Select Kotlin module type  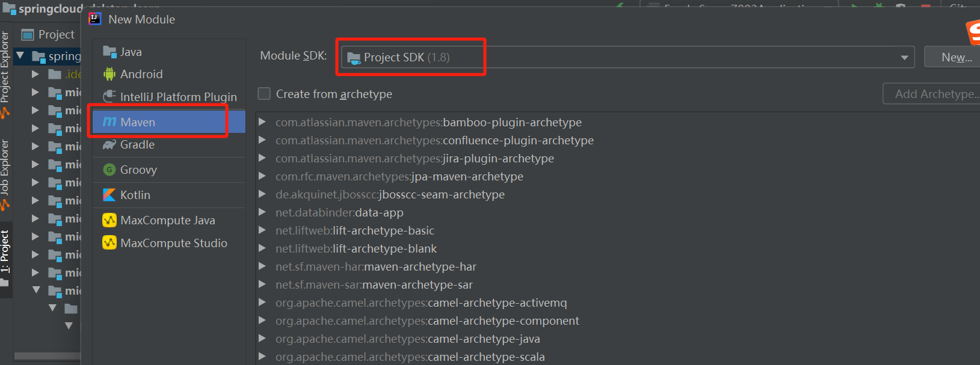tap(169, 195)
